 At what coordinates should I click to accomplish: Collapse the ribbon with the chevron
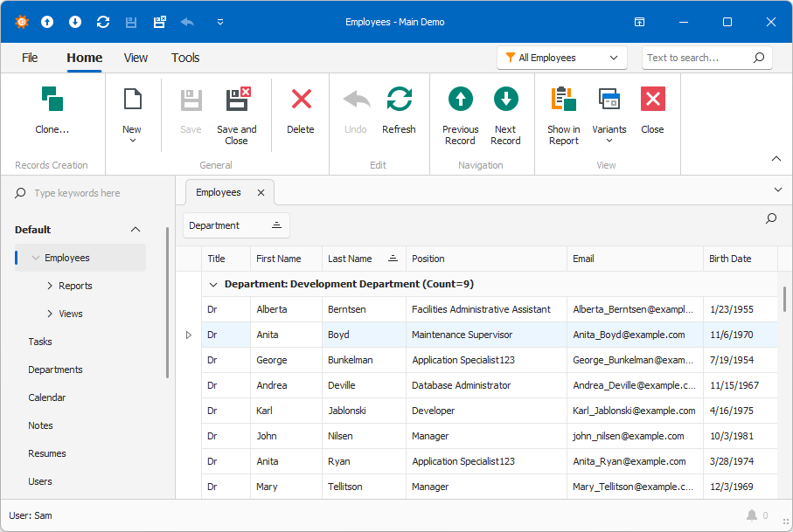click(776, 159)
